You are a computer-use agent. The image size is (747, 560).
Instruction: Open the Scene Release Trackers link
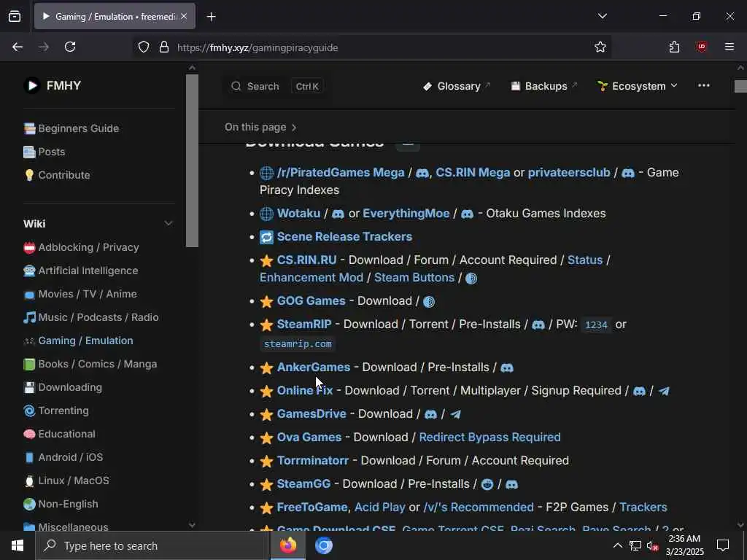click(344, 237)
